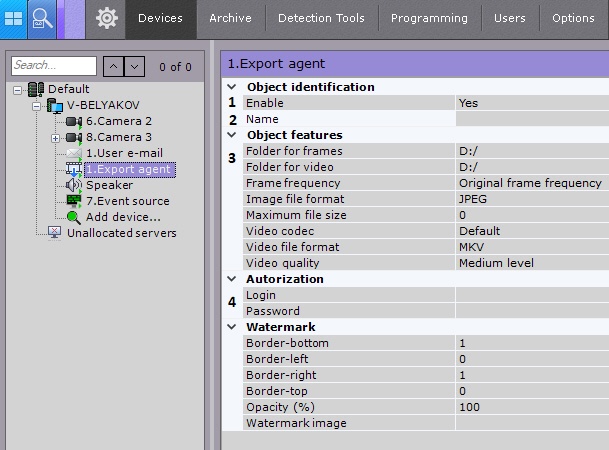Viewport: 609px width, 450px height.
Task: Click the Add device magnifier icon
Action: [x=74, y=217]
